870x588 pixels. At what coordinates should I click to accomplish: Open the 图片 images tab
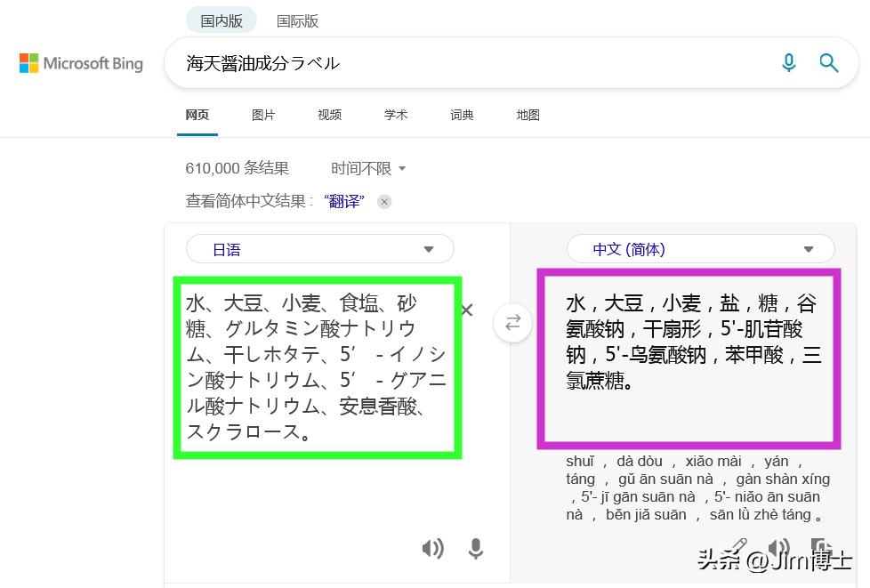(x=263, y=115)
